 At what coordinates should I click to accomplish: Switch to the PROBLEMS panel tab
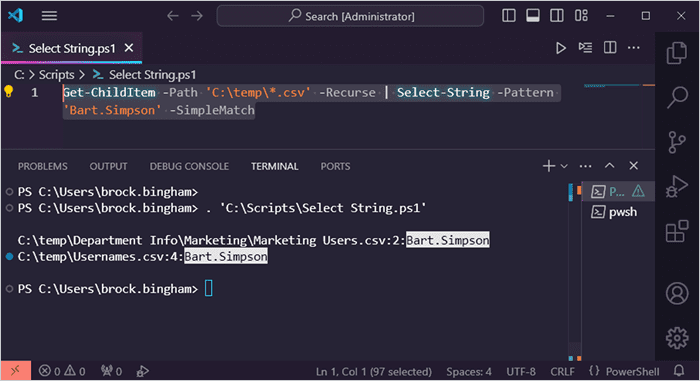tap(43, 166)
